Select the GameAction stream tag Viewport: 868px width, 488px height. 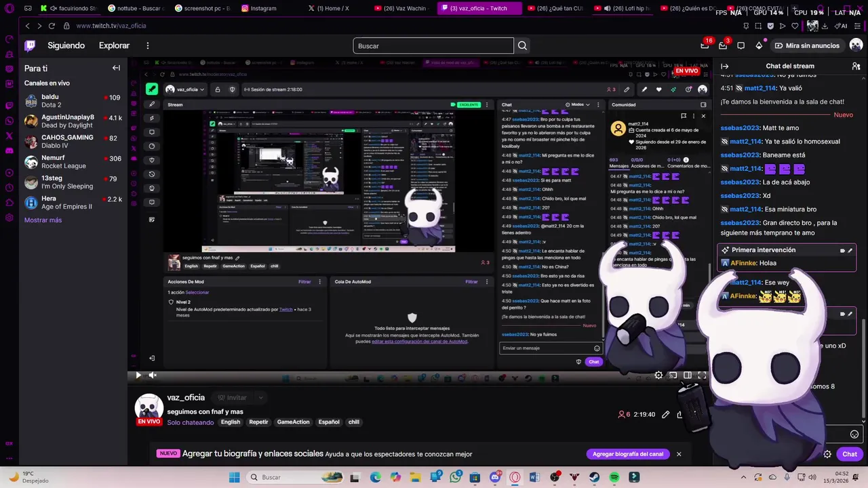pyautogui.click(x=293, y=422)
